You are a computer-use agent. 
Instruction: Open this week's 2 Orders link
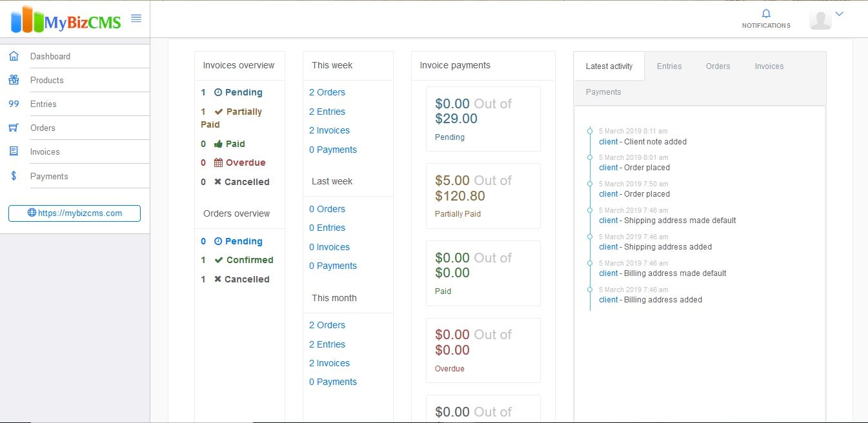pyautogui.click(x=327, y=92)
